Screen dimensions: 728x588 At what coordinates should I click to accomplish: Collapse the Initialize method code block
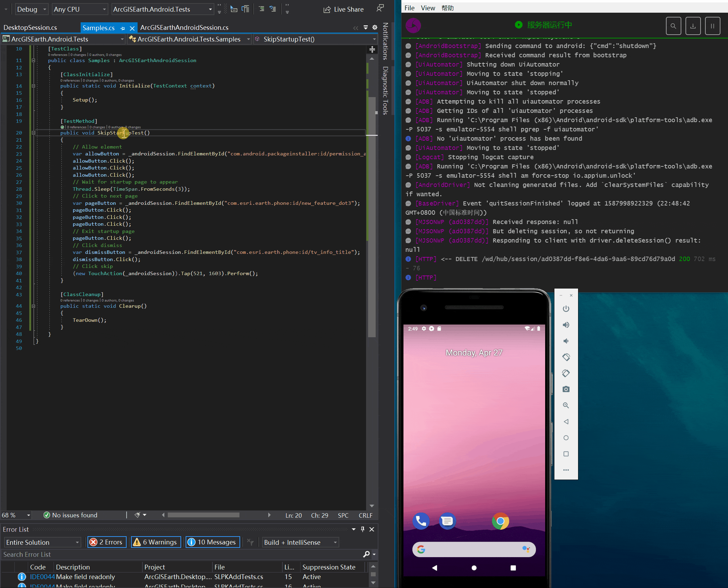(x=33, y=86)
